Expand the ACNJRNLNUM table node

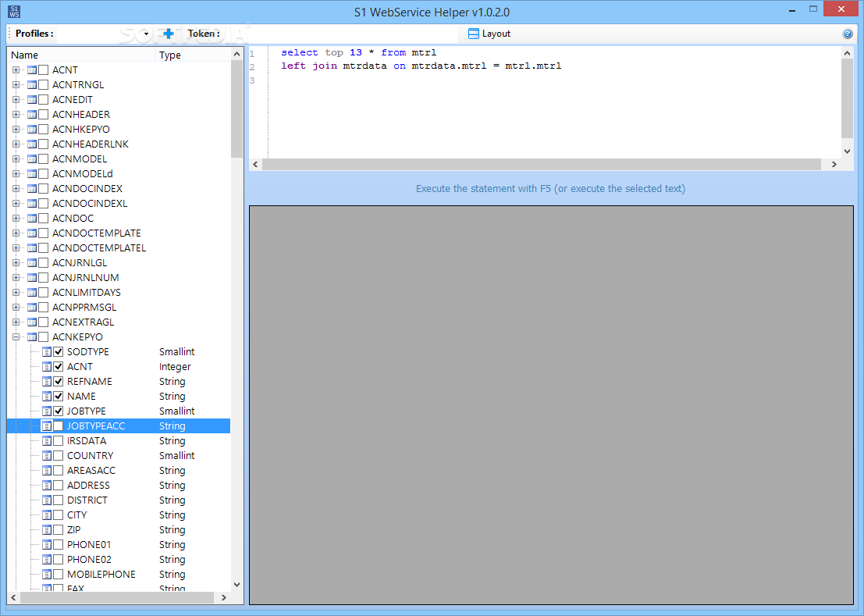(x=16, y=278)
